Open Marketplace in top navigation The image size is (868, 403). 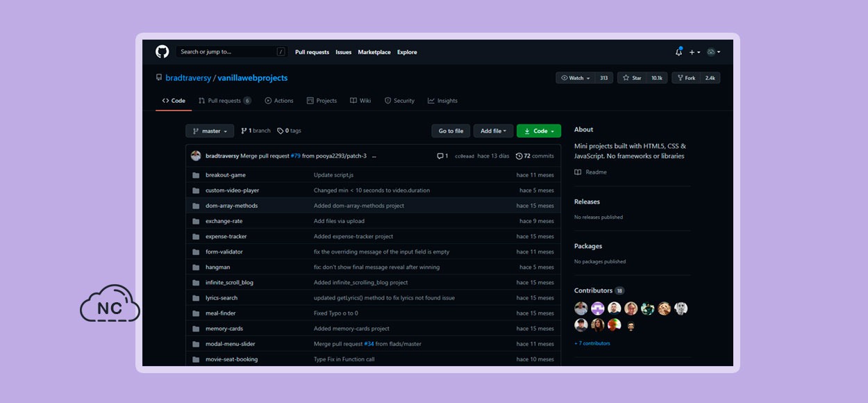374,52
